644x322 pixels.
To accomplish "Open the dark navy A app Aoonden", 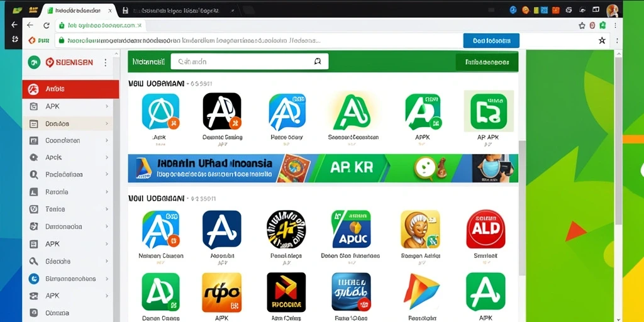I will tap(222, 230).
